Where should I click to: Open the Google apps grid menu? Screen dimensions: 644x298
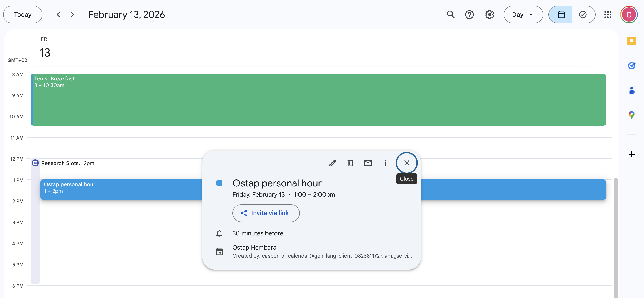(608, 15)
